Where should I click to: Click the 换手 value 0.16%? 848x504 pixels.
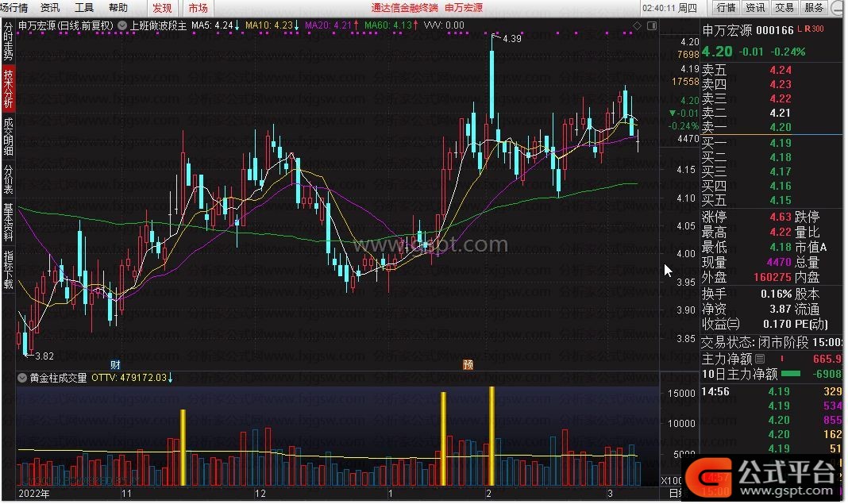pos(776,294)
